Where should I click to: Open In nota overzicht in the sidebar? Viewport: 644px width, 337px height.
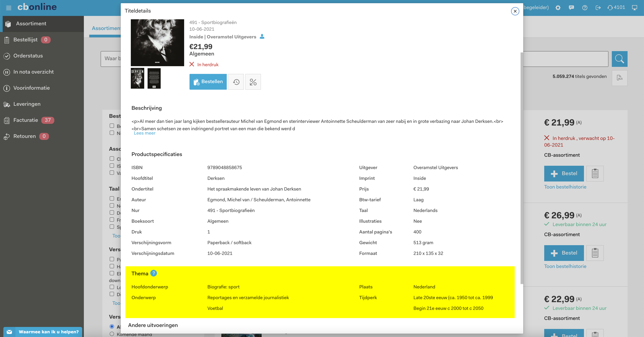pos(42,72)
